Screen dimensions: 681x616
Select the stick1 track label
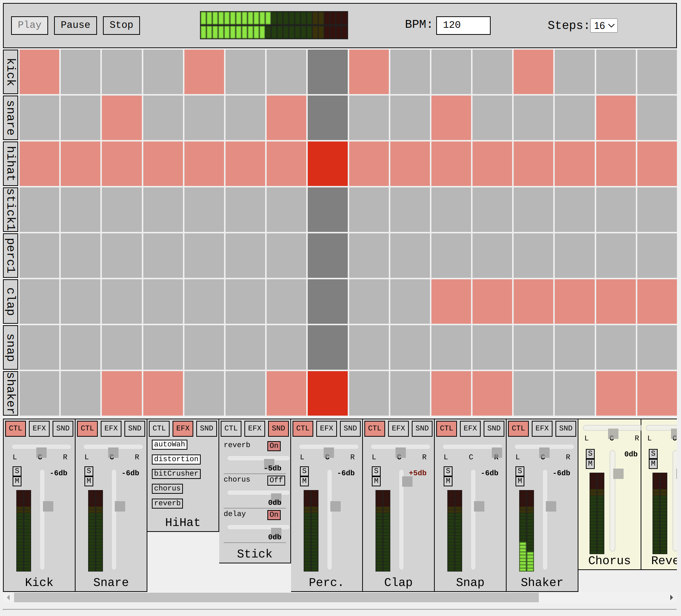(x=11, y=210)
